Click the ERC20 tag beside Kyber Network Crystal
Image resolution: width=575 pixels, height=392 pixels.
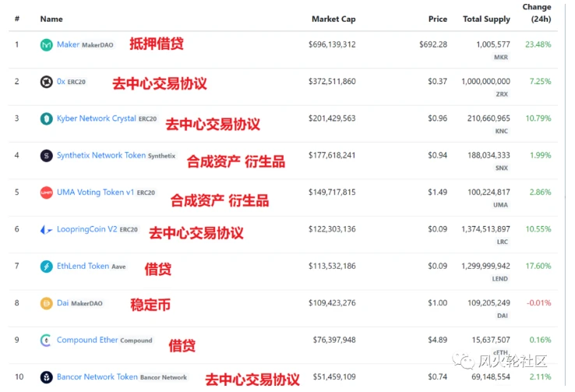pos(147,118)
